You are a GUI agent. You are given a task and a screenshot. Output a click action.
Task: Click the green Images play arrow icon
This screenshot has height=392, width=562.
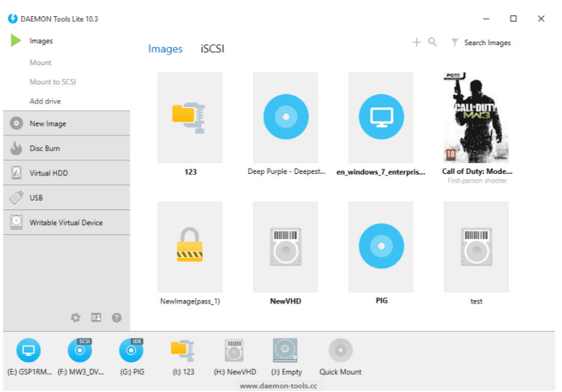click(x=15, y=40)
